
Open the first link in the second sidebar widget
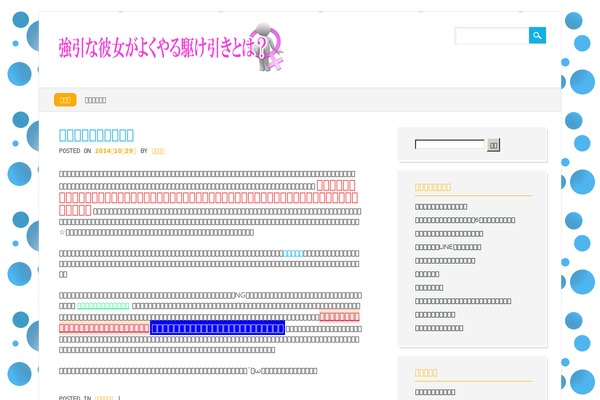435,392
